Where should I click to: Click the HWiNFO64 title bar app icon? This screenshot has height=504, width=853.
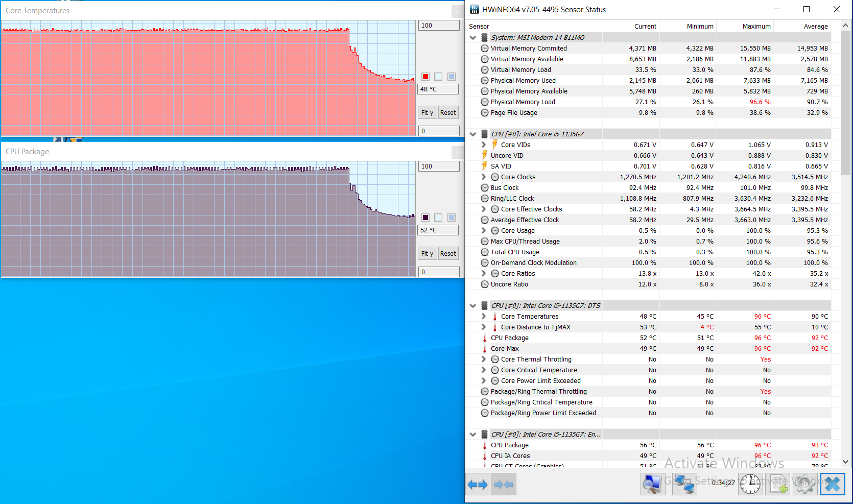pos(475,9)
